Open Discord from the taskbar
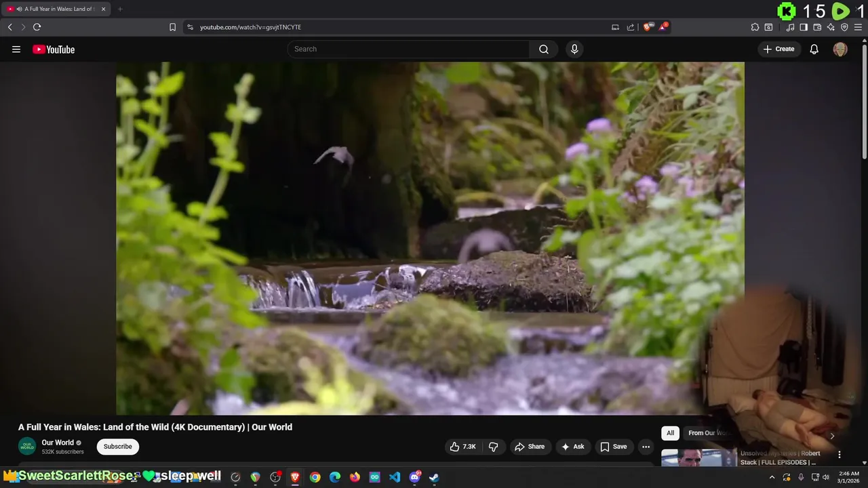868x488 pixels. click(x=414, y=477)
